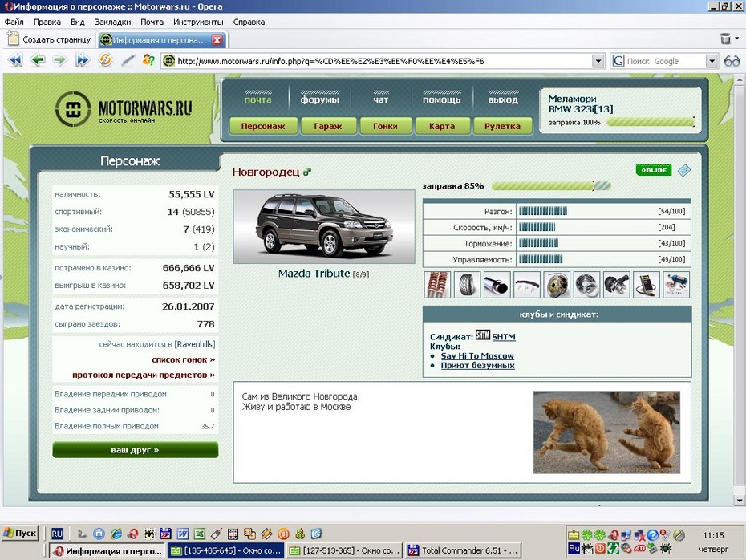Viewport: 746px width, 560px height.
Task: Click the brake disc and caliper icon
Action: coord(557,285)
